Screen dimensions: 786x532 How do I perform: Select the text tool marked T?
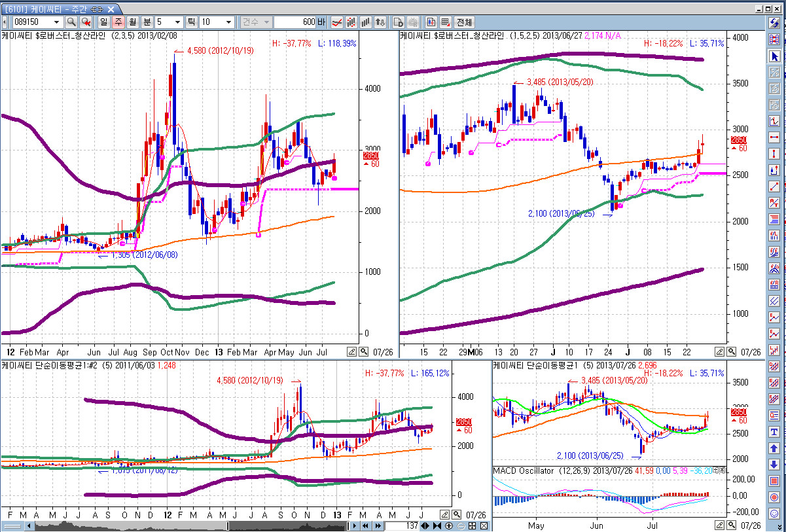point(775,432)
